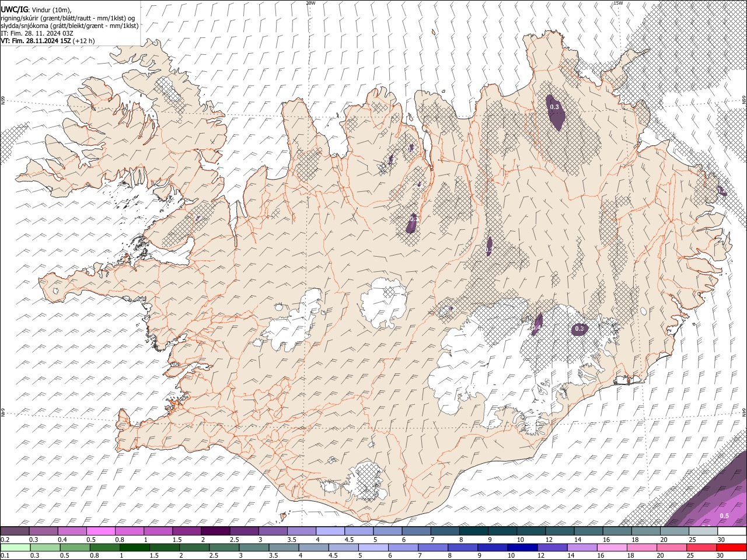747x560 pixels.
Task: Click the 0.2–0.3 dark mauve swatch in top legend row
Action: pyautogui.click(x=15, y=531)
